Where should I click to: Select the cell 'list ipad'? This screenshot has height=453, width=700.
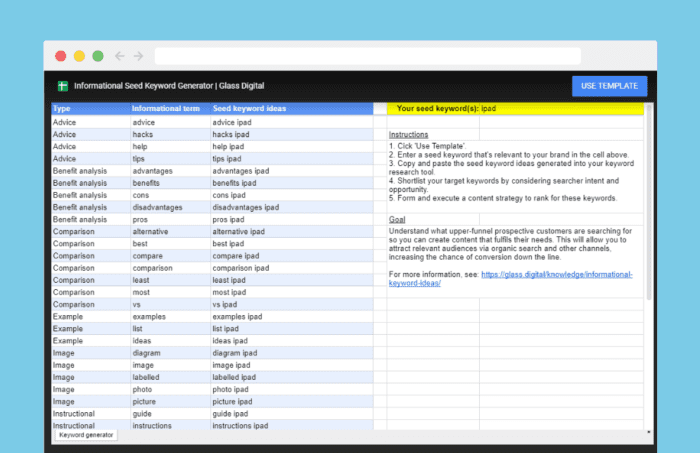[292, 328]
